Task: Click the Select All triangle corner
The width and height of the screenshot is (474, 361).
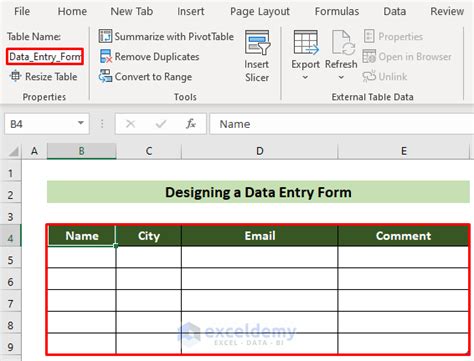Action: click(x=13, y=152)
